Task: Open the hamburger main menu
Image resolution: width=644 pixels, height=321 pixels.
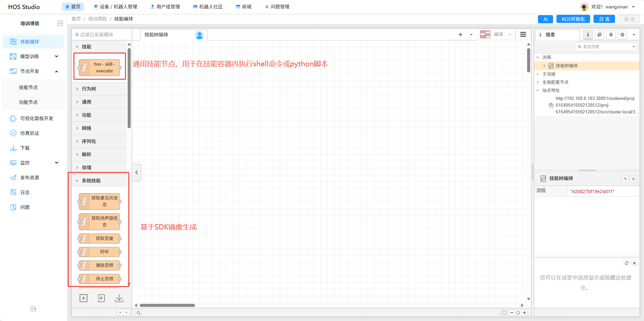Action: click(x=523, y=34)
